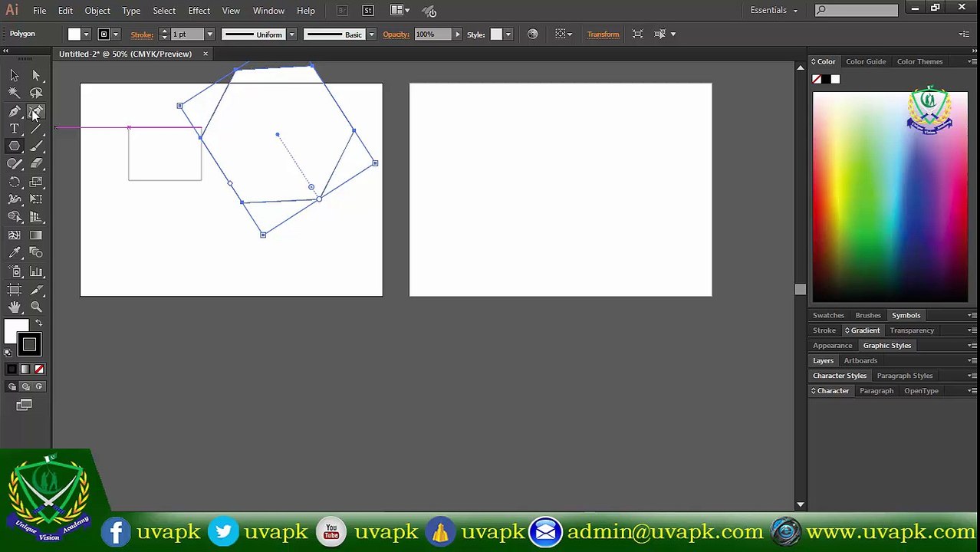Select the Hand tool
Viewport: 980px width, 552px height.
click(x=15, y=307)
